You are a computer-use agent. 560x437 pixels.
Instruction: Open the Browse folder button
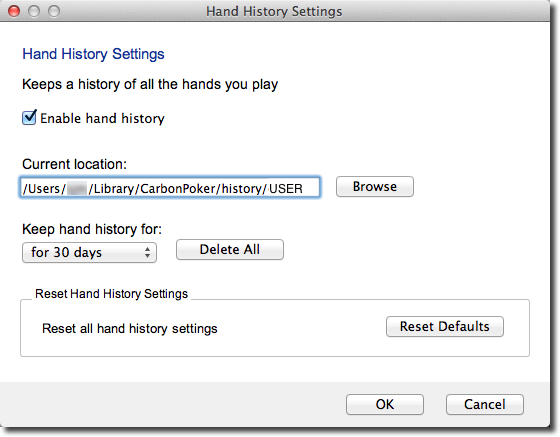[x=375, y=186]
